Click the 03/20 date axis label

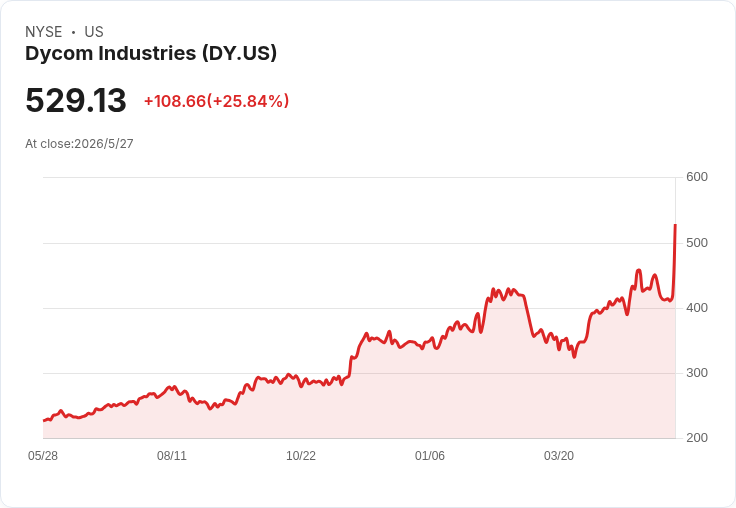point(559,455)
